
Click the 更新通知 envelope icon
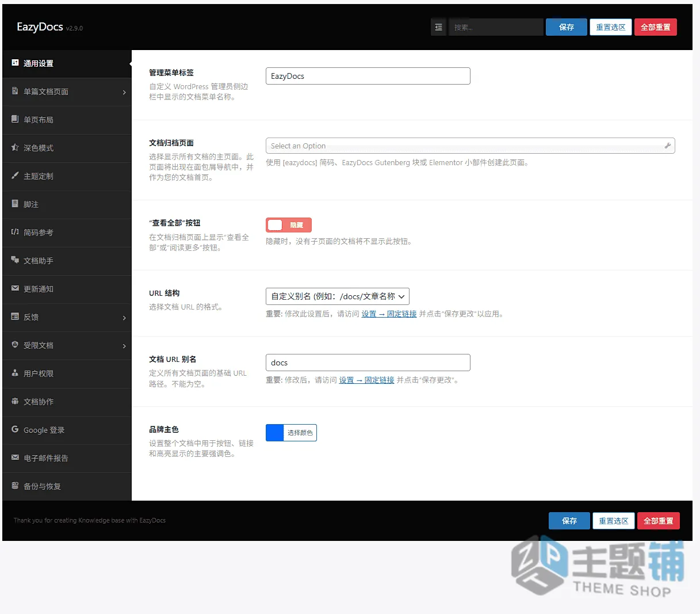coord(15,288)
